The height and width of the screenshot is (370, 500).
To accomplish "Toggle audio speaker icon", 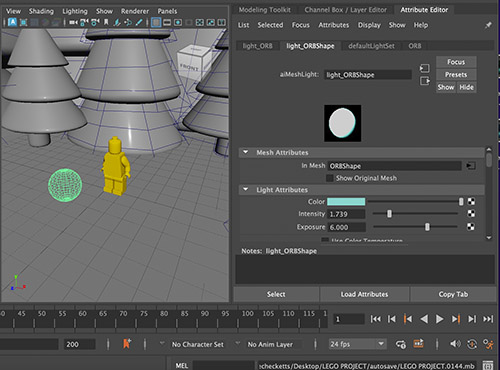I will pyautogui.click(x=455, y=344).
